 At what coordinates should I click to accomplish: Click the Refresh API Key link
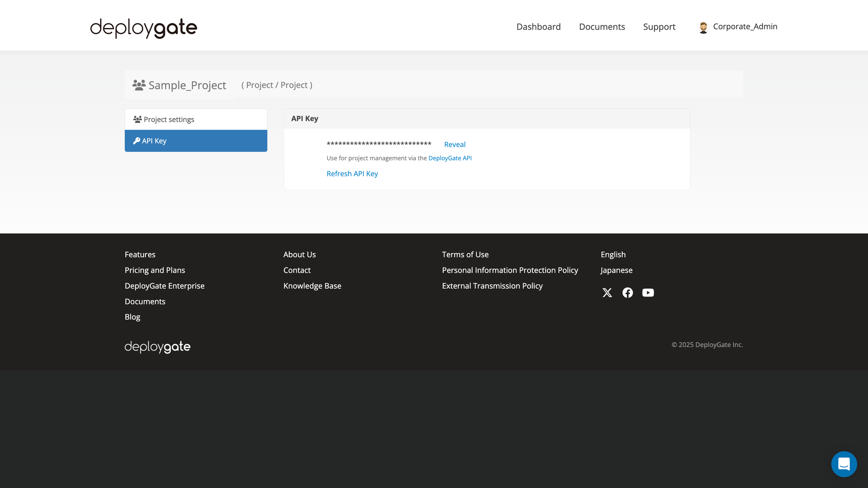pos(352,174)
